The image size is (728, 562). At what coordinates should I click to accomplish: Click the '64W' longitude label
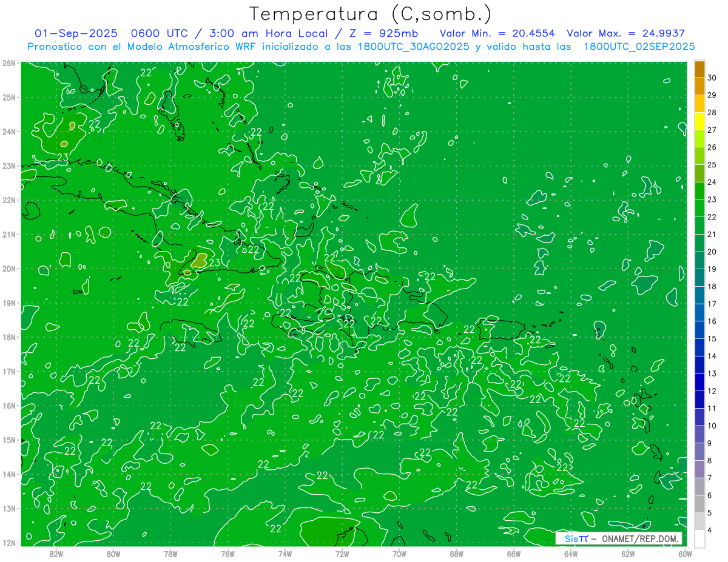[570, 554]
